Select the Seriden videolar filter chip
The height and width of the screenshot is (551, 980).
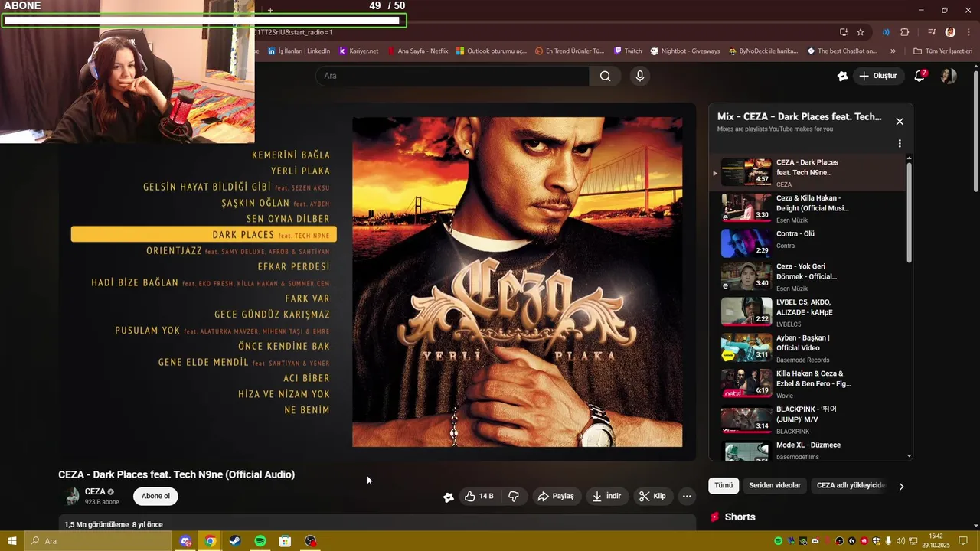coord(774,485)
